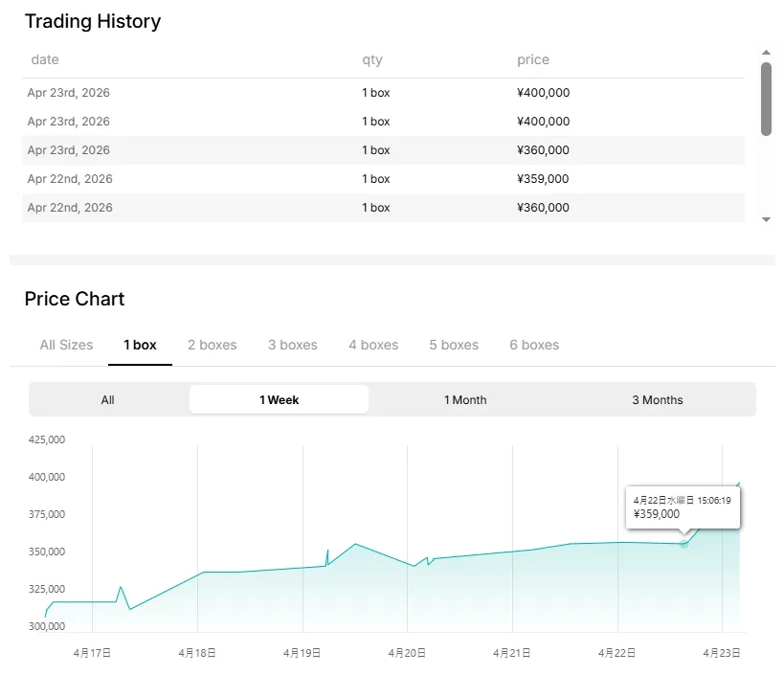The height and width of the screenshot is (698, 784).
Task: Click the price column header
Action: (x=533, y=59)
